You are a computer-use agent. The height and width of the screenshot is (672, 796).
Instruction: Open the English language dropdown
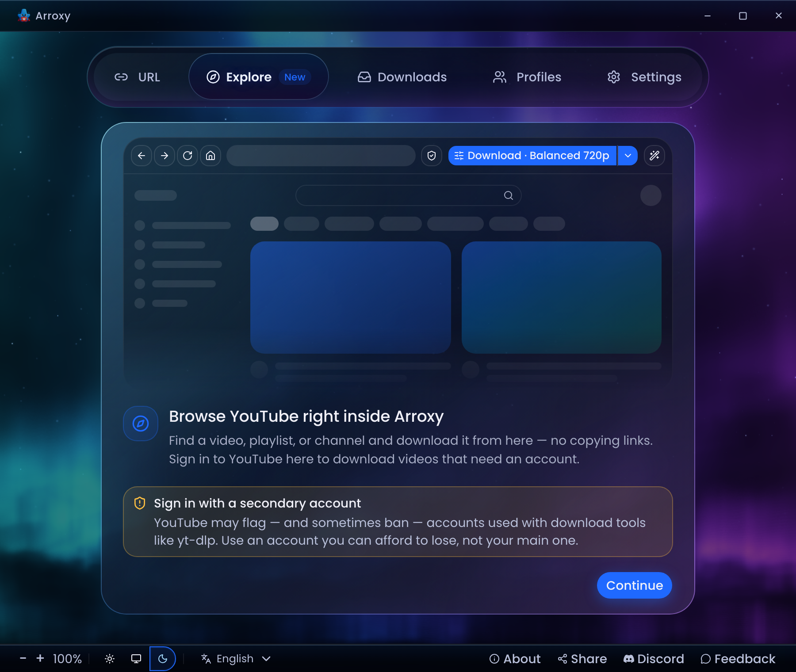point(236,659)
